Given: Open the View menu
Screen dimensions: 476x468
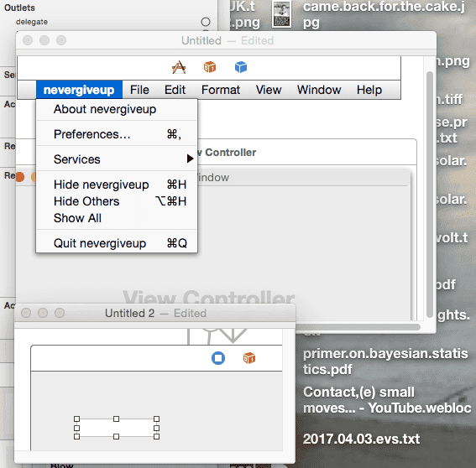Looking at the screenshot, I should click(x=269, y=90).
